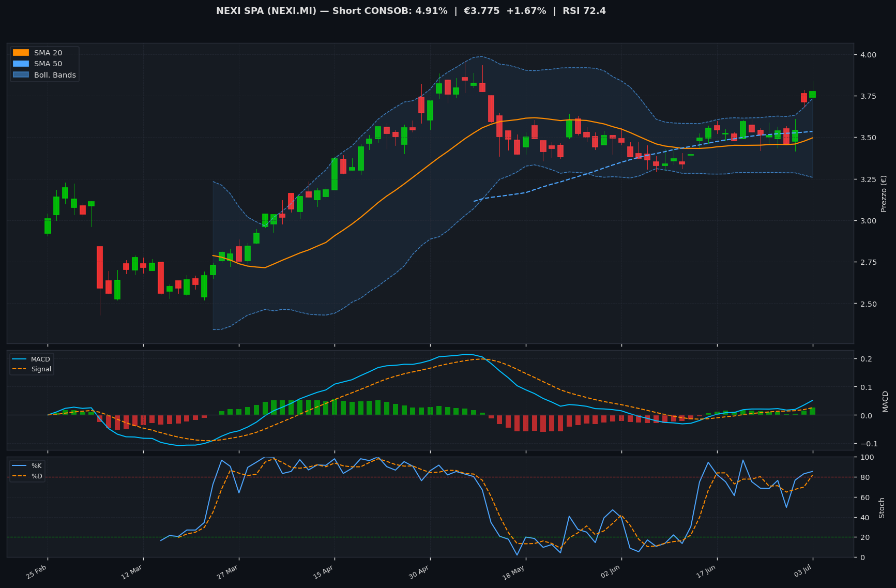Click the "18 May" date label

(x=514, y=571)
